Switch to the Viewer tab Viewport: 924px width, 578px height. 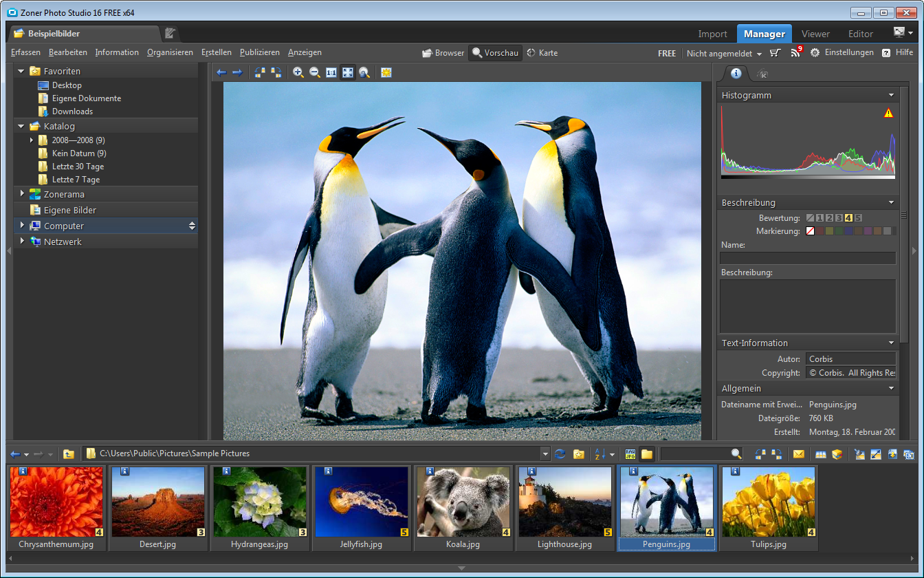coord(815,34)
